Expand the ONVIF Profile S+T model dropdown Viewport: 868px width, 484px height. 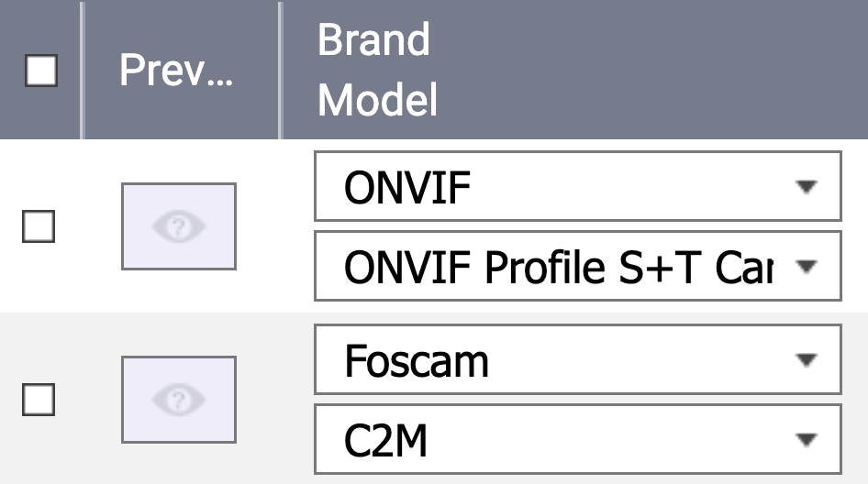point(551,268)
